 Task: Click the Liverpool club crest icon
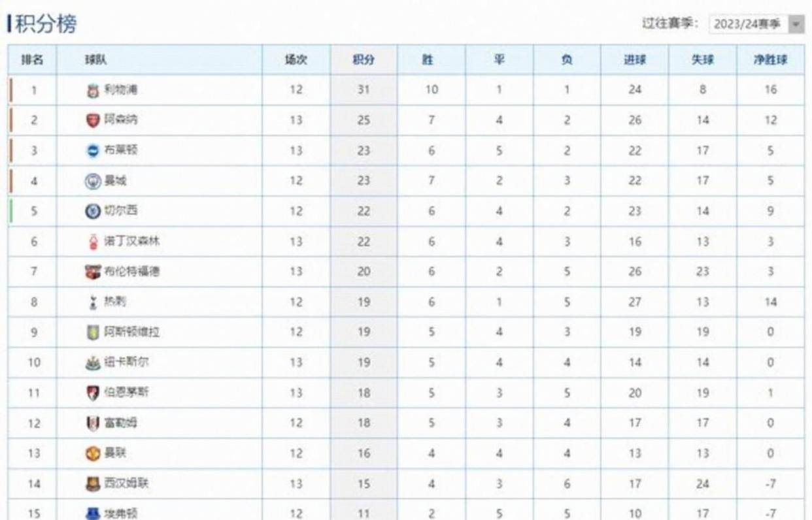click(x=93, y=90)
